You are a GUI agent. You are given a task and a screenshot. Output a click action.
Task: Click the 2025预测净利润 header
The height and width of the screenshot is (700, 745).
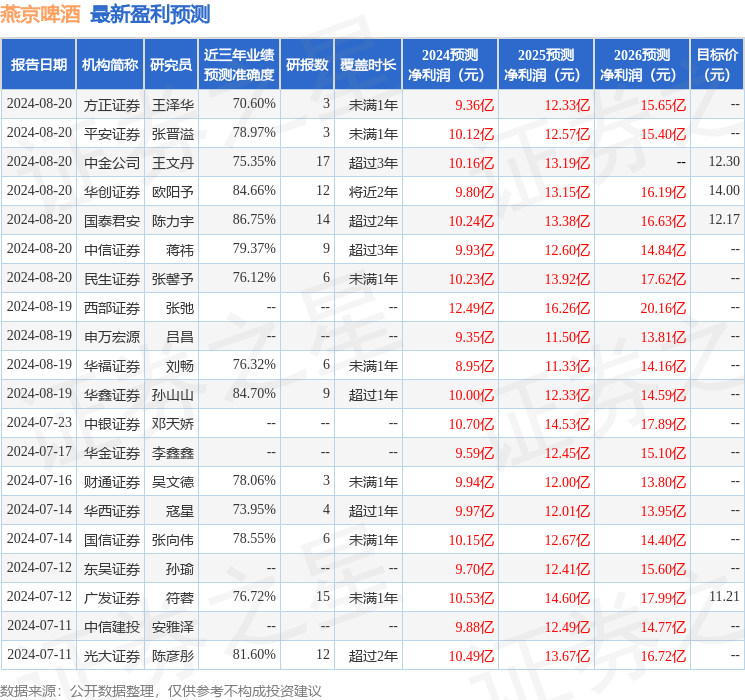pos(546,65)
